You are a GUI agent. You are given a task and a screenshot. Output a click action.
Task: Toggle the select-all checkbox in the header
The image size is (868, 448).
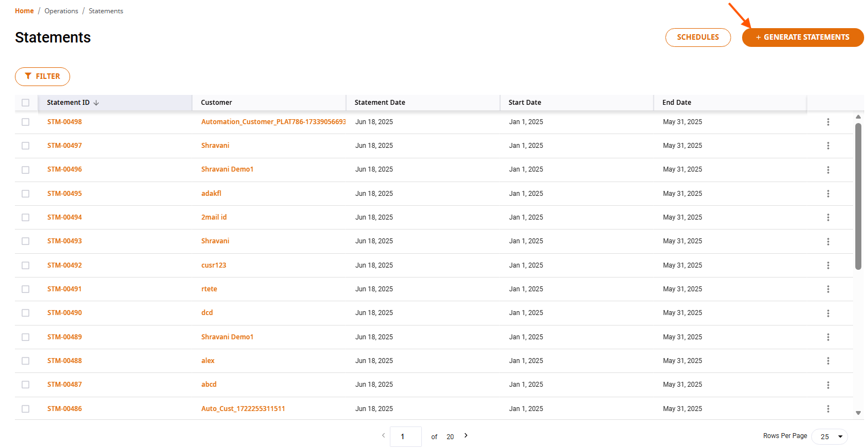coord(25,103)
